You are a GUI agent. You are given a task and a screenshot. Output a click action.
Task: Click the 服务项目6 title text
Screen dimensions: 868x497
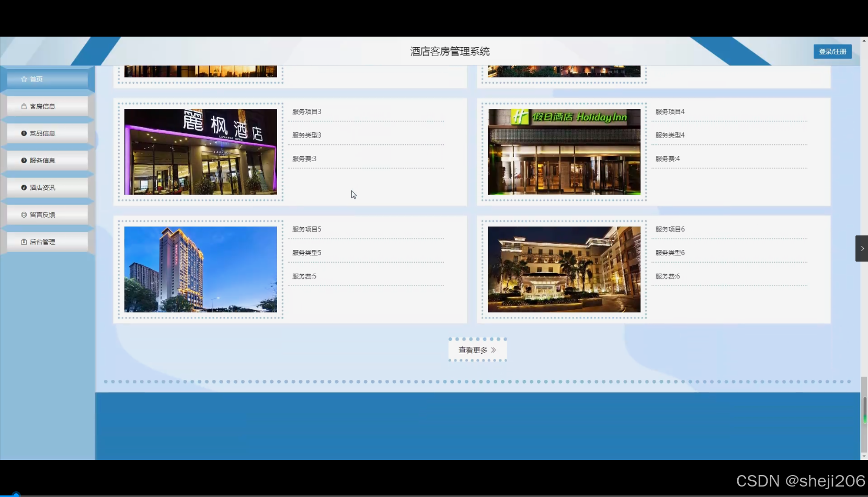tap(670, 230)
